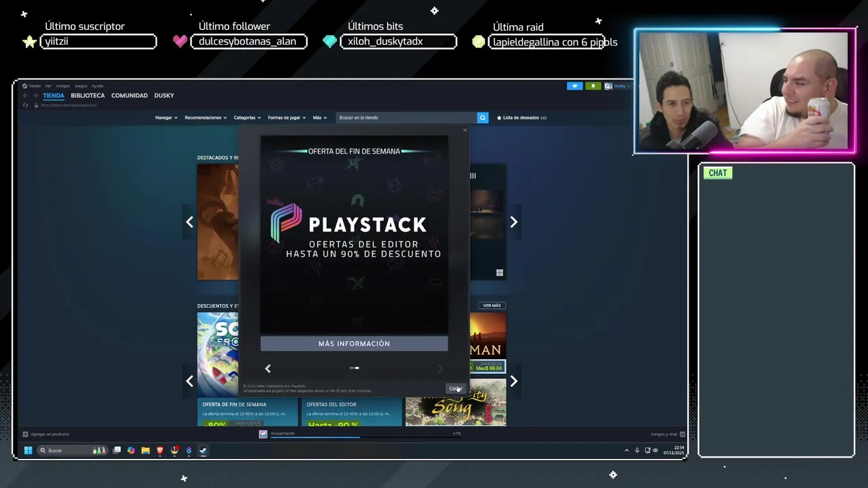Image resolution: width=868 pixels, height=488 pixels.
Task: Click the store URL address text
Action: pyautogui.click(x=68, y=105)
